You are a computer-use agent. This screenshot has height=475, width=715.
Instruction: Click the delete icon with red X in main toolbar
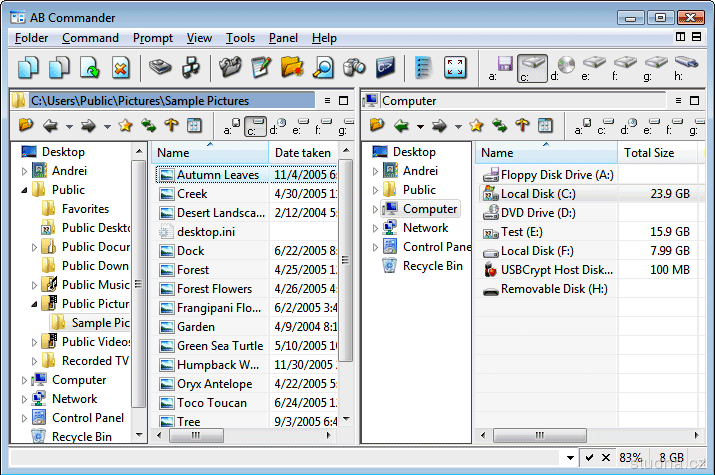pos(120,68)
